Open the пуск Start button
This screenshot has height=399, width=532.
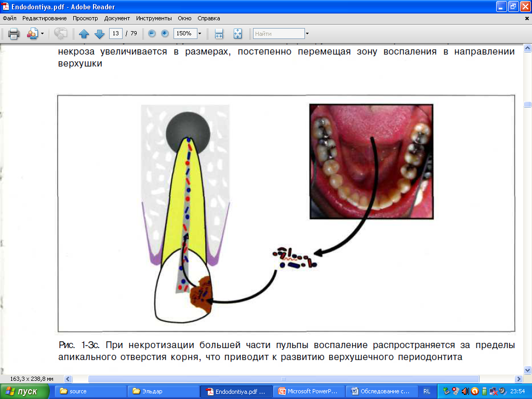tap(24, 392)
